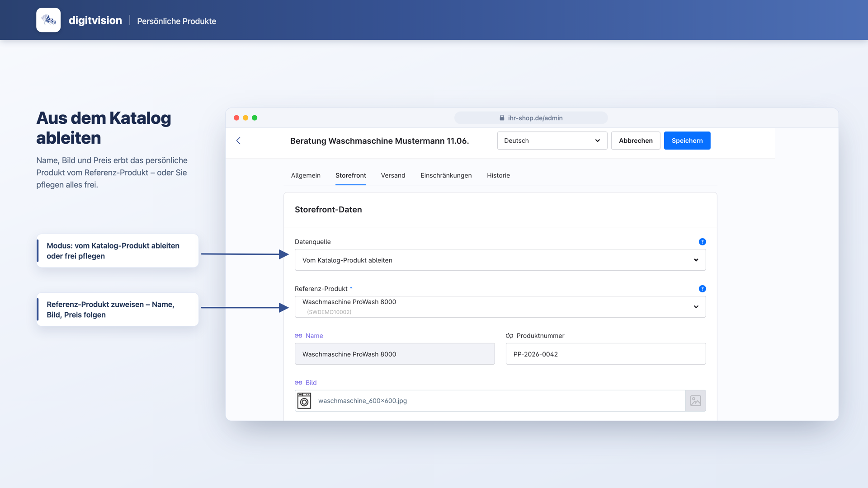This screenshot has width=868, height=488.
Task: Expand the Referenz-Produkt dropdown
Action: (500, 307)
